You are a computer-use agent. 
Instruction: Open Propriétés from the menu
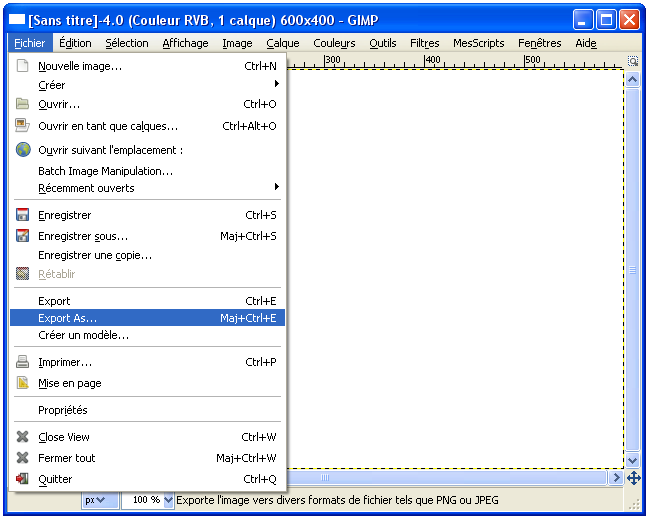click(x=147, y=409)
